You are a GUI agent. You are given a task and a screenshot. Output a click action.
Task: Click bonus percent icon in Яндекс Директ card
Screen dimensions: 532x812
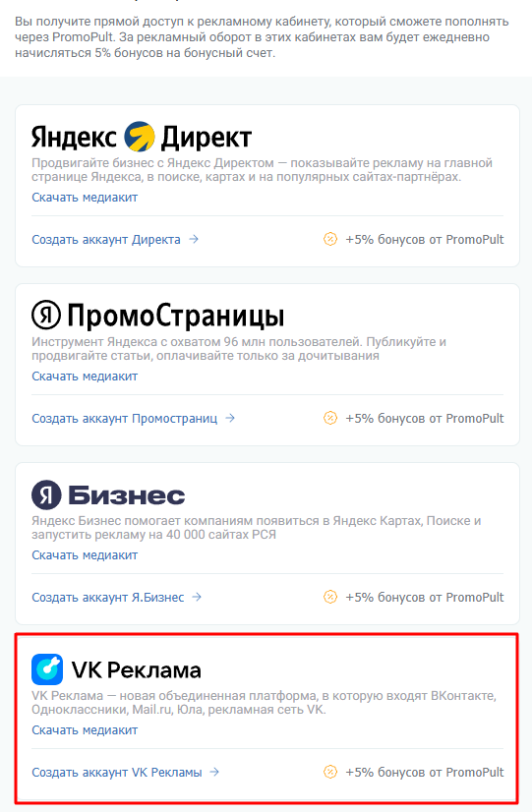(330, 239)
